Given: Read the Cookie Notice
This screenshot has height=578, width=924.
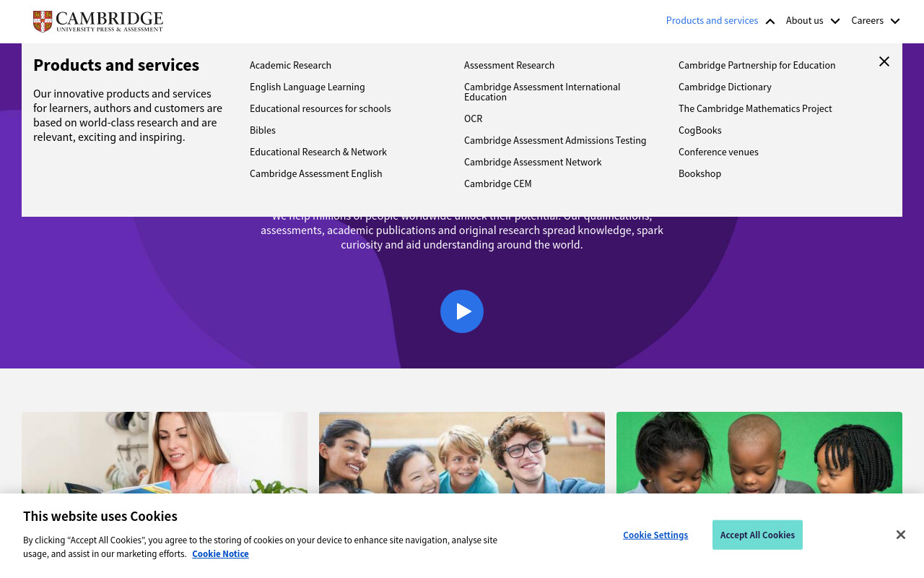Looking at the screenshot, I should pyautogui.click(x=220, y=553).
